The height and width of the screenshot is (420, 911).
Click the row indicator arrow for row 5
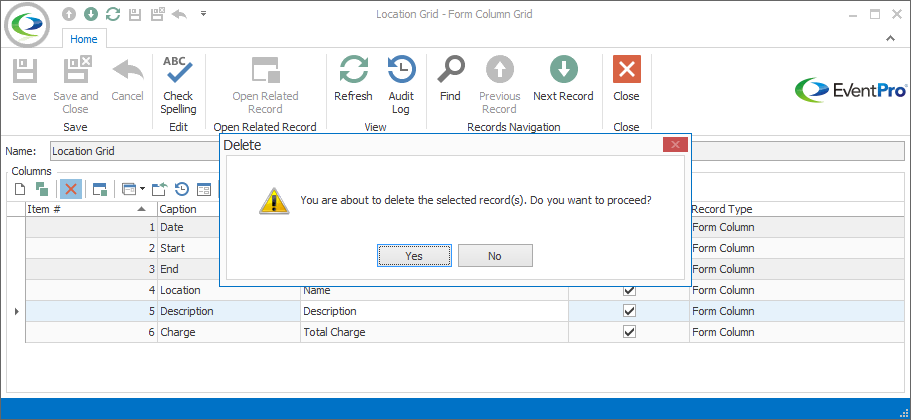point(16,311)
